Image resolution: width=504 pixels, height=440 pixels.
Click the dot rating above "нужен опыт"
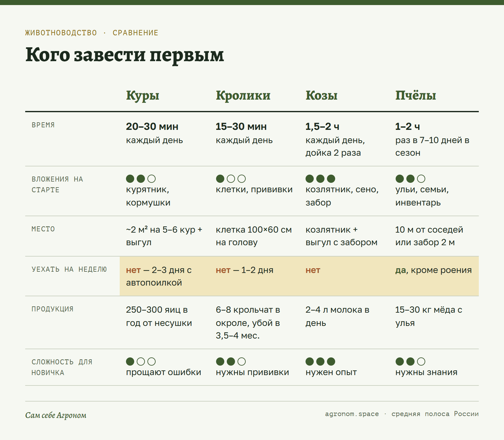(x=320, y=362)
